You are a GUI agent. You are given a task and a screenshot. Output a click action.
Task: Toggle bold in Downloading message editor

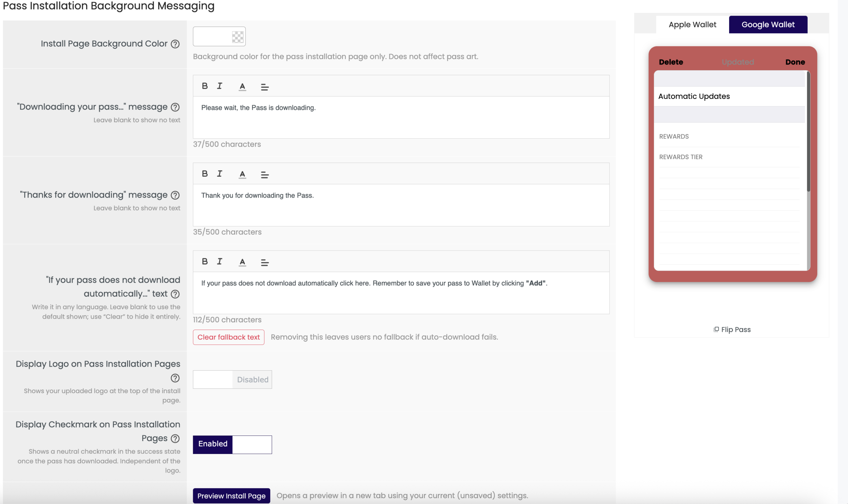click(205, 86)
